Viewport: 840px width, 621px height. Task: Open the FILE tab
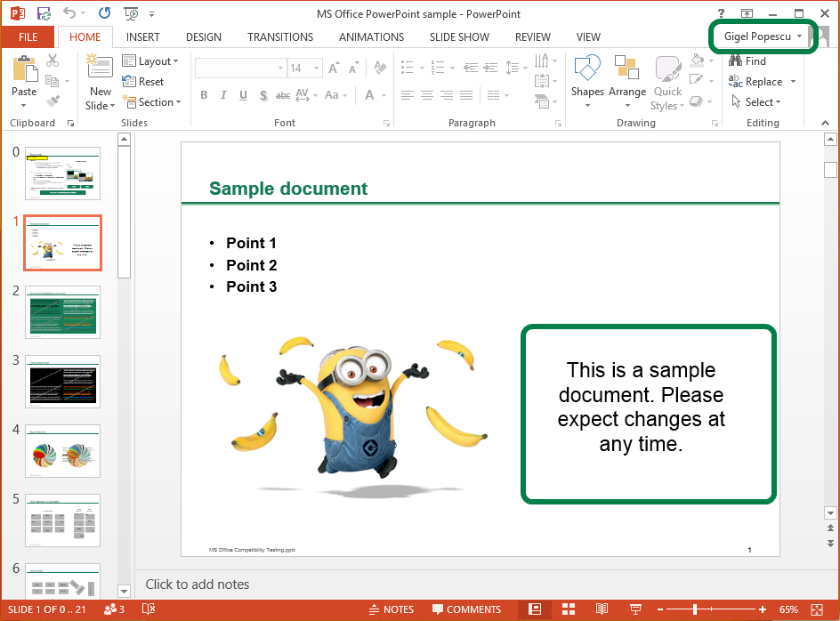(28, 37)
